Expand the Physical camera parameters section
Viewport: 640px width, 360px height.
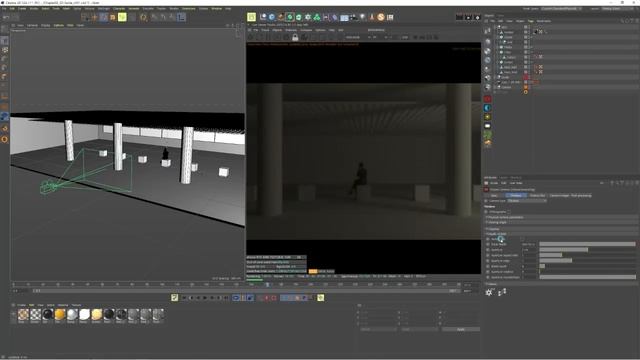click(x=562, y=218)
